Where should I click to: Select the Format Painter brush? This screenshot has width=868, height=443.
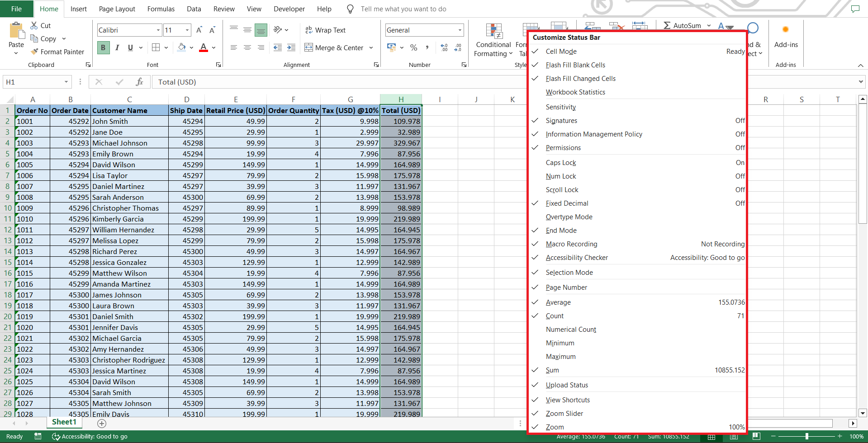(x=34, y=52)
